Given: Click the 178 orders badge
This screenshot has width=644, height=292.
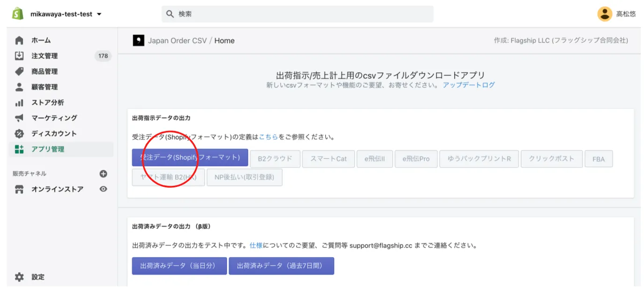Looking at the screenshot, I should 103,56.
